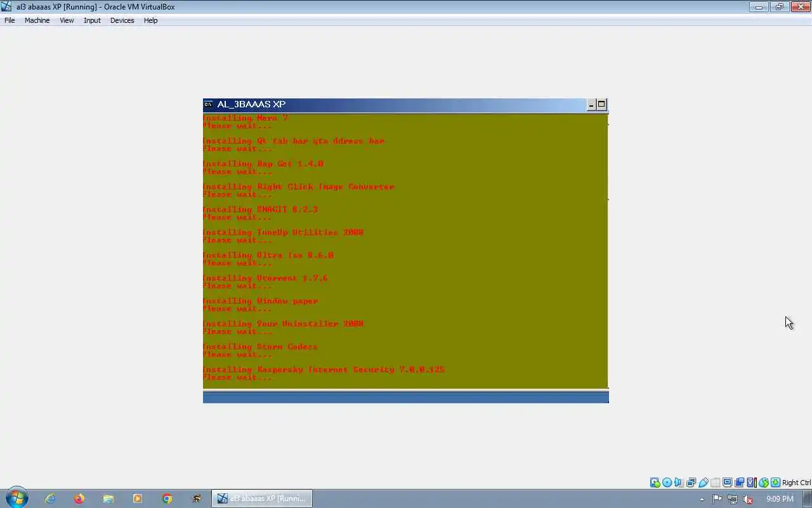Click 'Installing Right Click Image Converter' line

[x=299, y=187]
